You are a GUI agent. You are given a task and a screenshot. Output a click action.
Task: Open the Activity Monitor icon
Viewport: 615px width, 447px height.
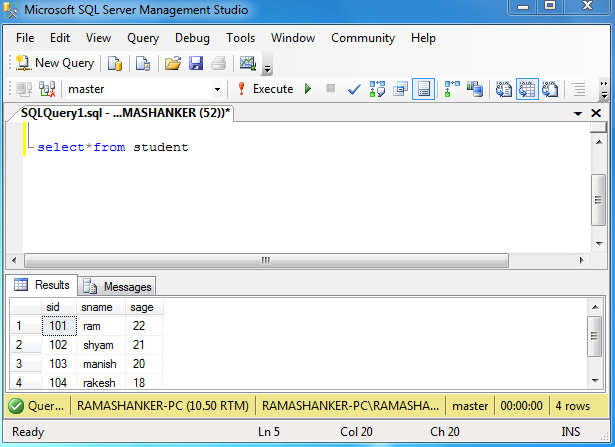click(248, 63)
